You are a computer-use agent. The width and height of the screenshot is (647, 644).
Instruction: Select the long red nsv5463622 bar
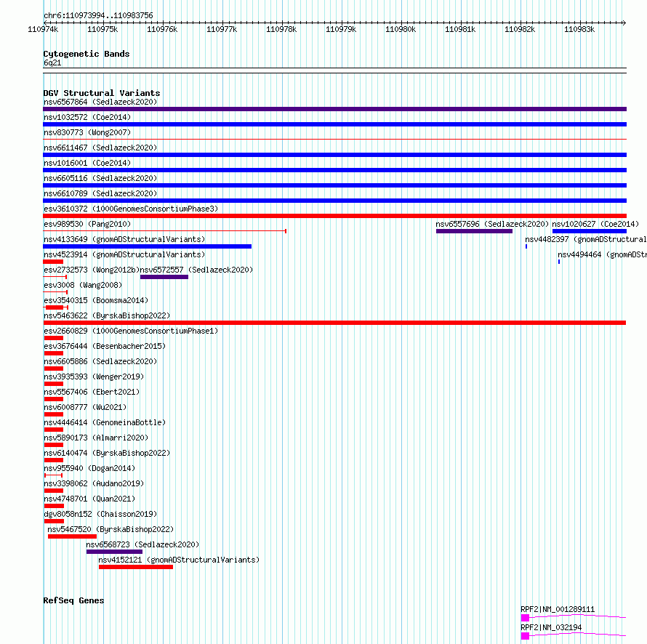tap(334, 323)
